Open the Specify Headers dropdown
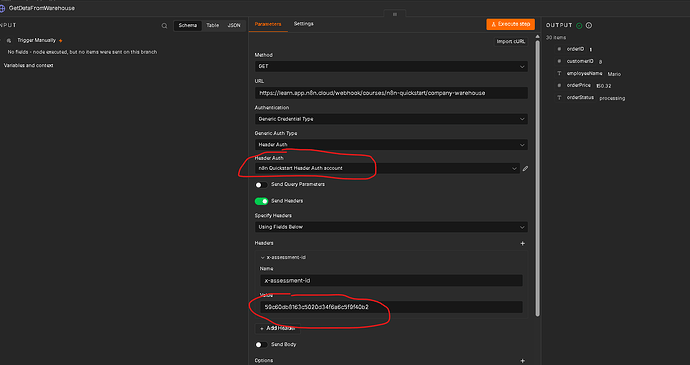This screenshot has height=365, width=690. (x=391, y=227)
